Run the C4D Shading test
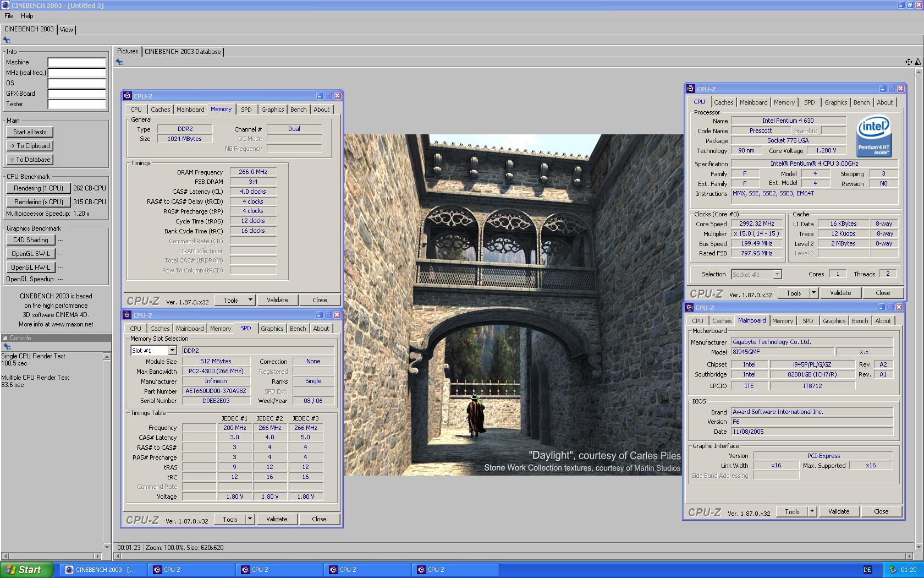This screenshot has height=578, width=924. pos(31,240)
